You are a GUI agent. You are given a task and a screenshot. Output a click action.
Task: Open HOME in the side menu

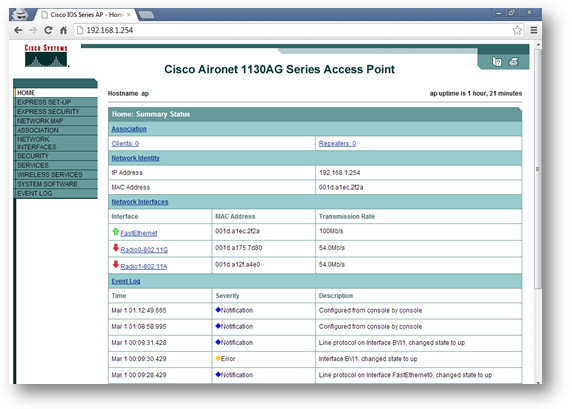point(56,93)
